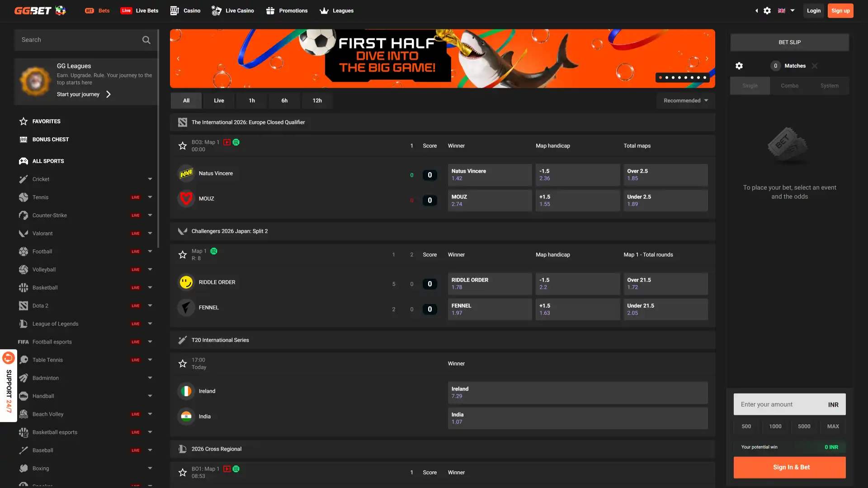Screen dimensions: 868x488
Task: Expand the Cricket category
Action: [150, 179]
